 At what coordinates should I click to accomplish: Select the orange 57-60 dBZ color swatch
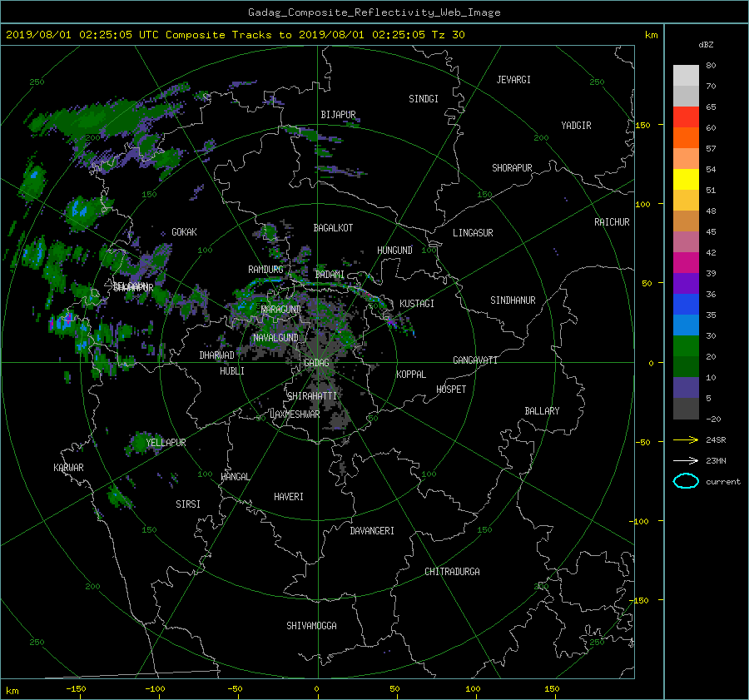[686, 137]
